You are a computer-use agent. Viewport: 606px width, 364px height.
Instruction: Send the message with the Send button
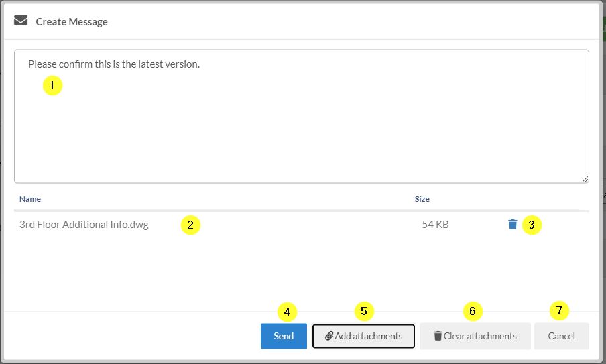point(284,336)
